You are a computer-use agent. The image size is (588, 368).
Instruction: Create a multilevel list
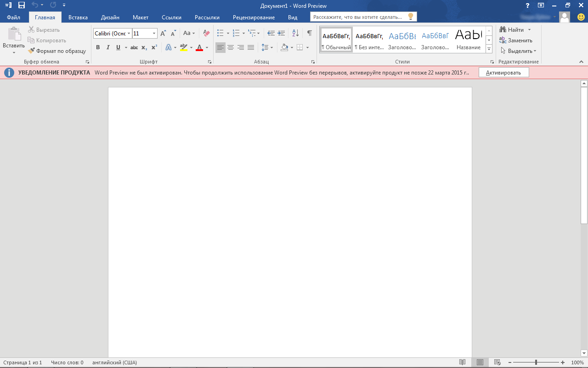tap(252, 33)
